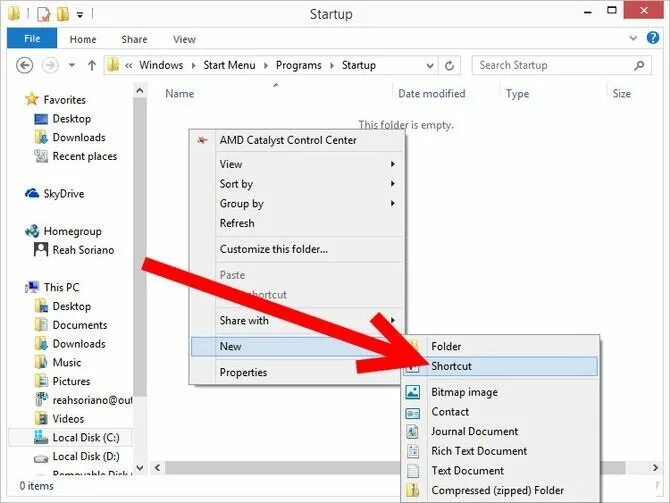This screenshot has width=670, height=503.
Task: Sort by the Type column header
Action: 517,94
